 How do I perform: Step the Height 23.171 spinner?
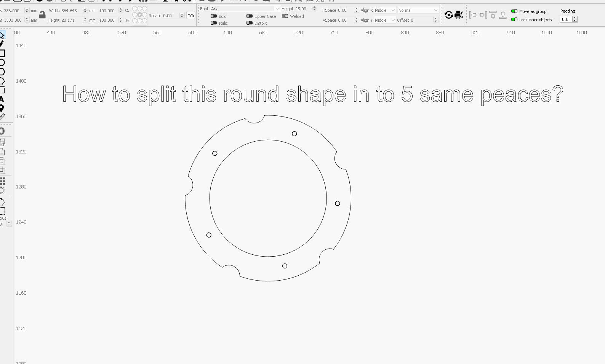point(85,20)
